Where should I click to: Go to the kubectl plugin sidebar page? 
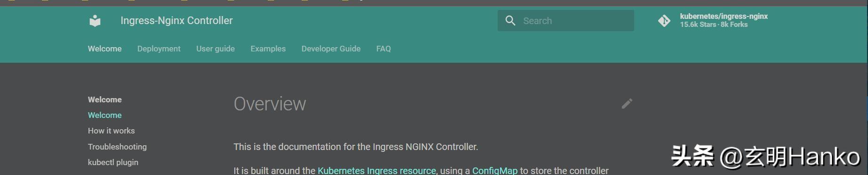[x=113, y=162]
